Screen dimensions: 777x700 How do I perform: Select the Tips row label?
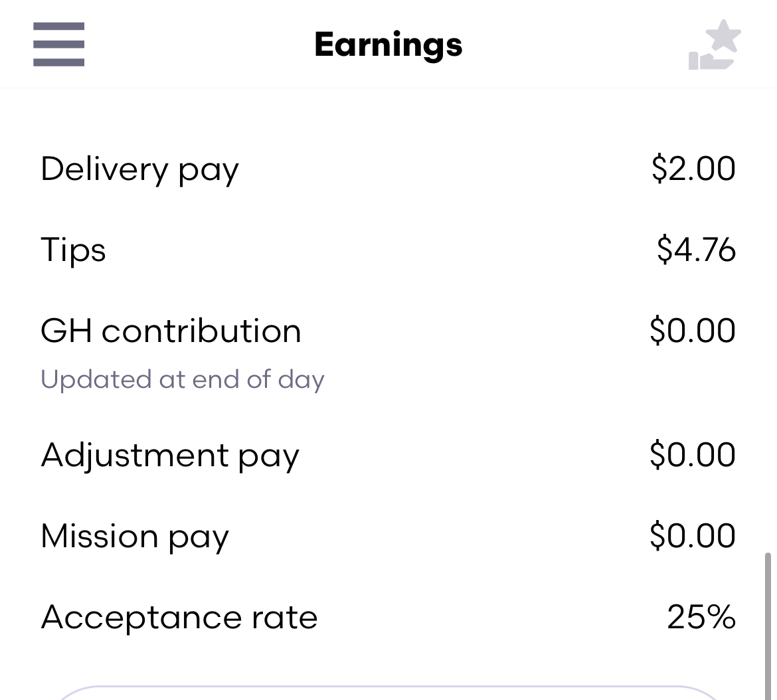[x=73, y=250]
